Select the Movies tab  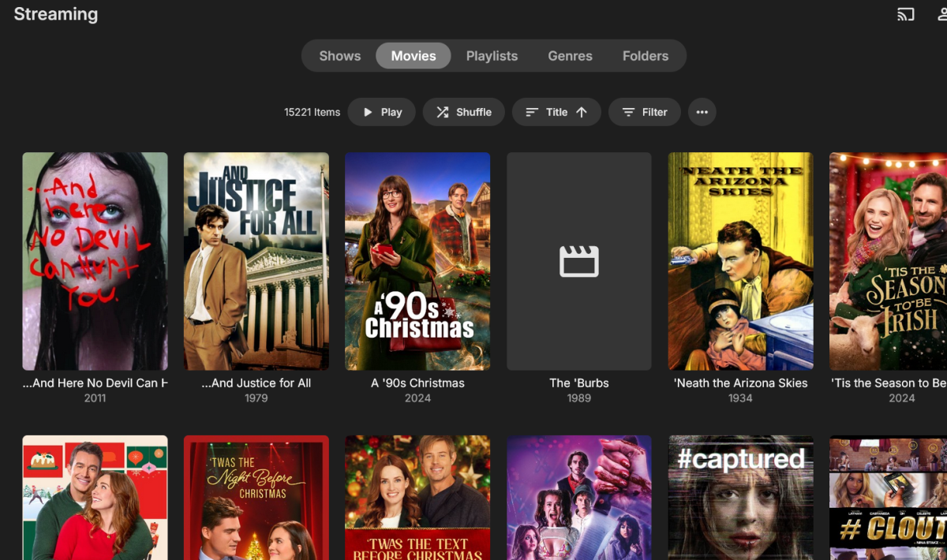click(x=414, y=56)
